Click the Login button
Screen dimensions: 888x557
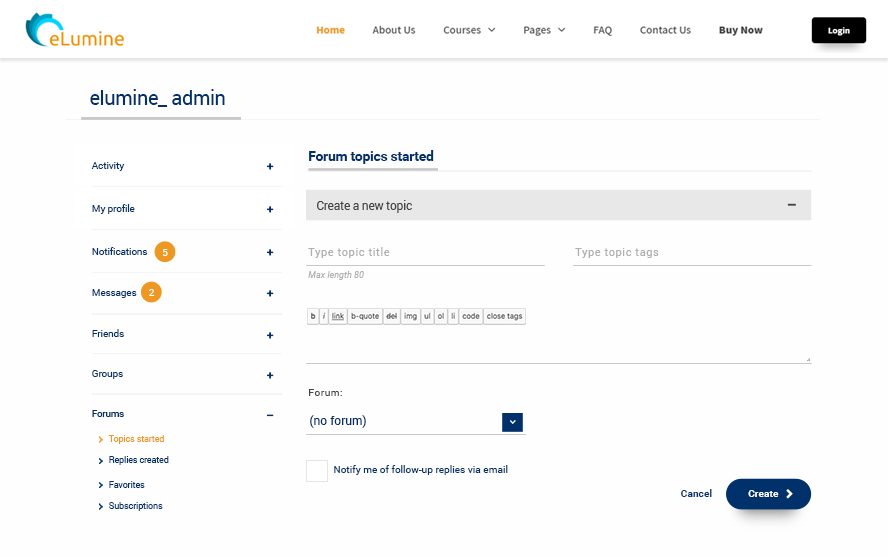pyautogui.click(x=839, y=30)
